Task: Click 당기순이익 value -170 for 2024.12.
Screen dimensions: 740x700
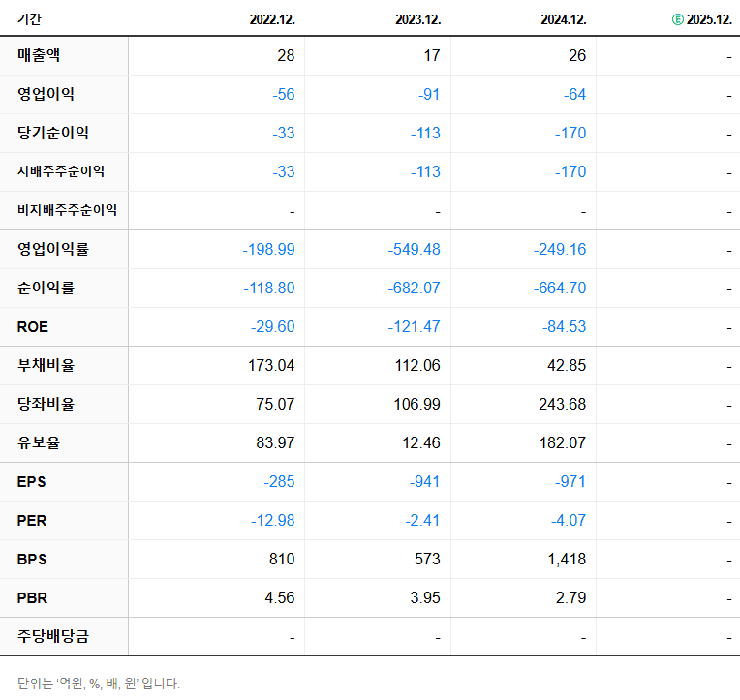Action: pyautogui.click(x=570, y=133)
